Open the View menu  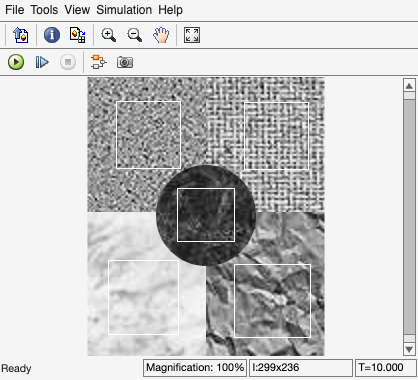pyautogui.click(x=77, y=10)
